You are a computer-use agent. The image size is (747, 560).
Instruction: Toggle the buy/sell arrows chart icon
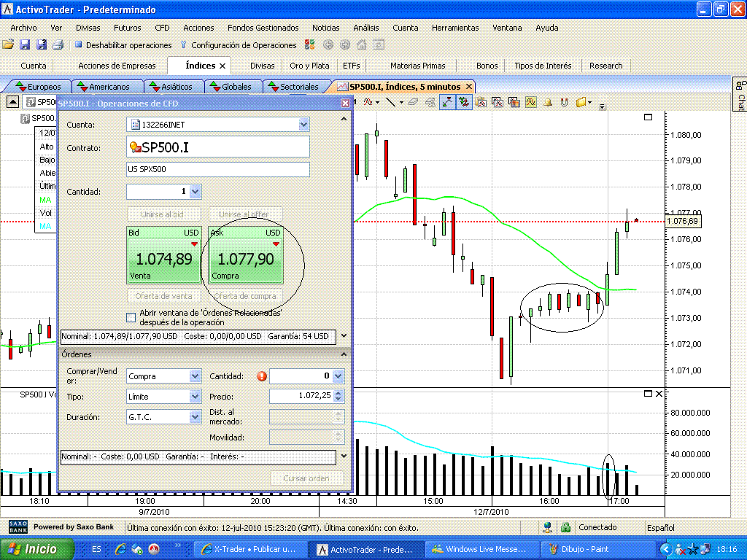(463, 102)
